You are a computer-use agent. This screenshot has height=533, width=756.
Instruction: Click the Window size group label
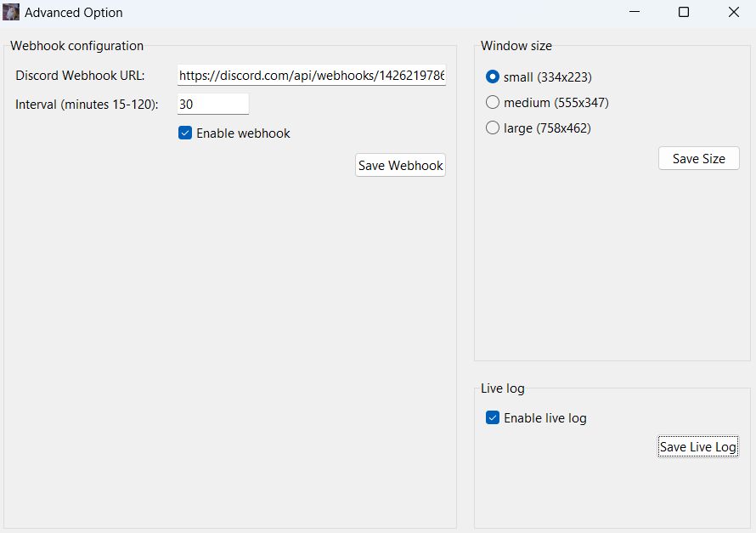point(516,46)
